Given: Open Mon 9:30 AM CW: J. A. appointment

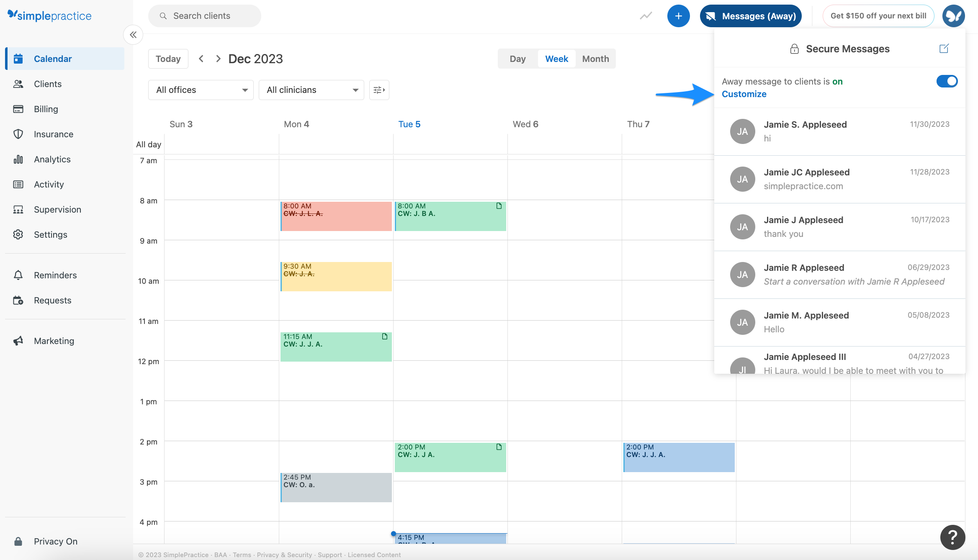Looking at the screenshot, I should (336, 276).
